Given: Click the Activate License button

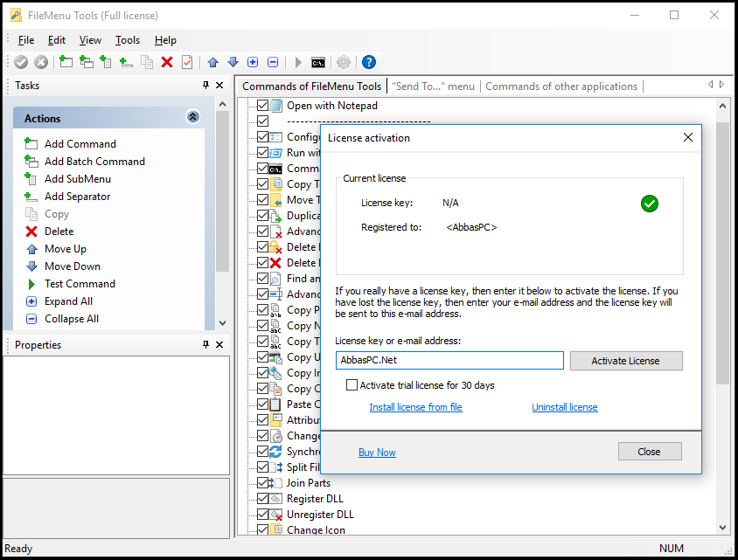Looking at the screenshot, I should pos(626,361).
